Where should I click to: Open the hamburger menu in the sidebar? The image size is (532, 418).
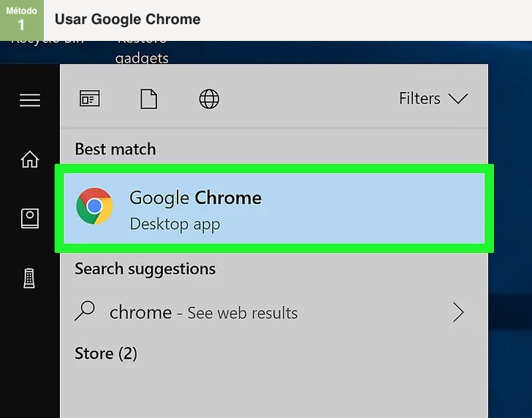(x=30, y=100)
